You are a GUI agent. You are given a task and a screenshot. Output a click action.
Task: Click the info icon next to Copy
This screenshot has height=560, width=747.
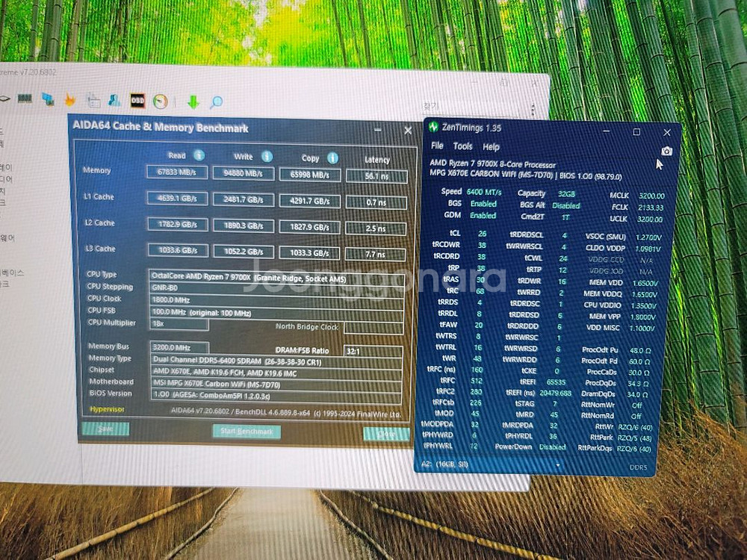[332, 158]
